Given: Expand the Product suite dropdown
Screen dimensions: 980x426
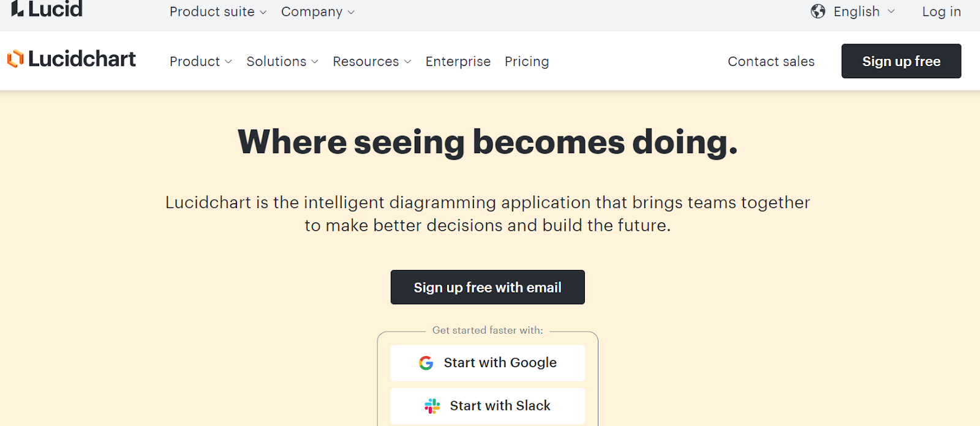Looking at the screenshot, I should coord(217,12).
